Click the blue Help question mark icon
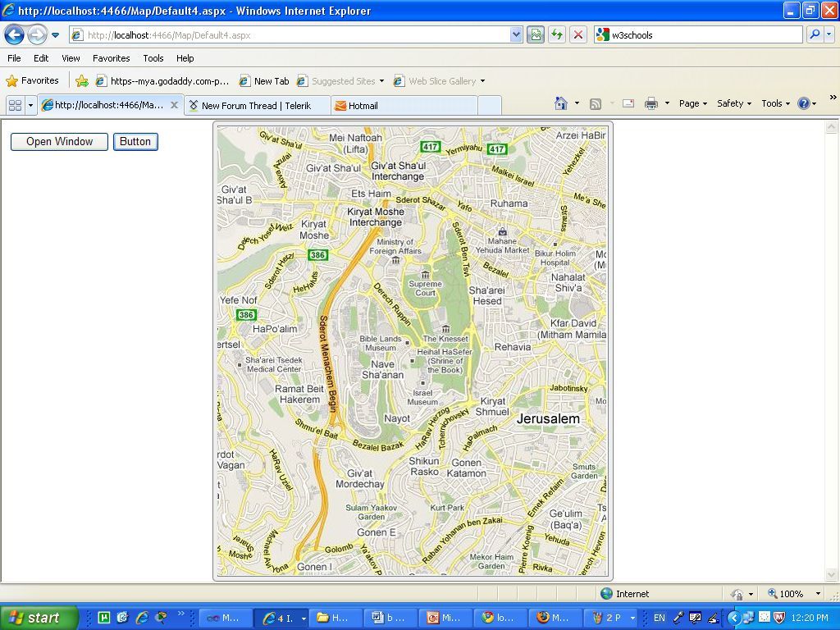 pos(804,103)
